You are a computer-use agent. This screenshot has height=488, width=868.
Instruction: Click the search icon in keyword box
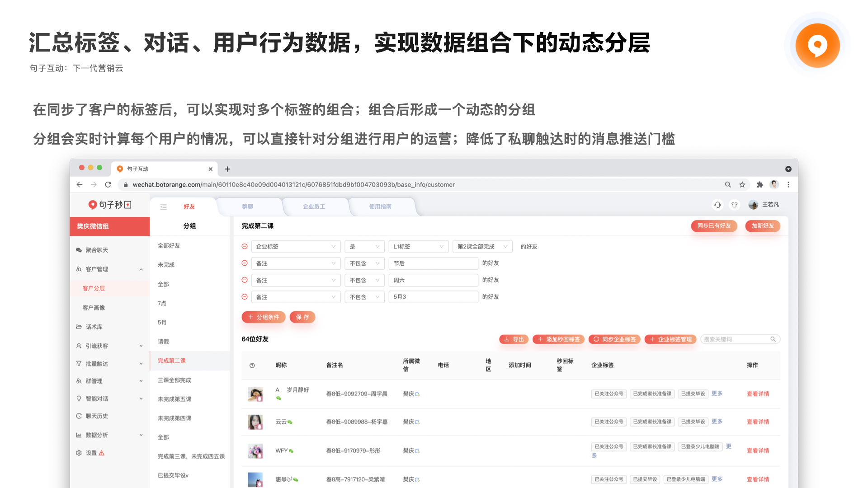click(x=773, y=339)
